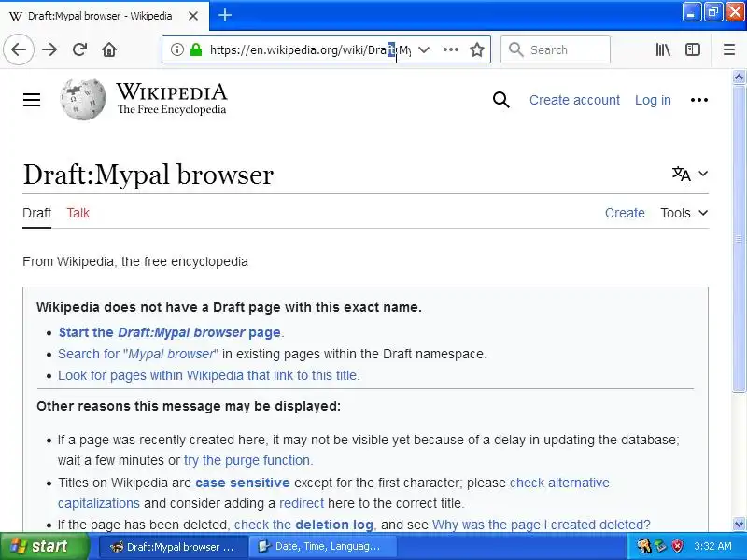Click the first system tray icon
Image resolution: width=747 pixels, height=560 pixels.
click(644, 546)
